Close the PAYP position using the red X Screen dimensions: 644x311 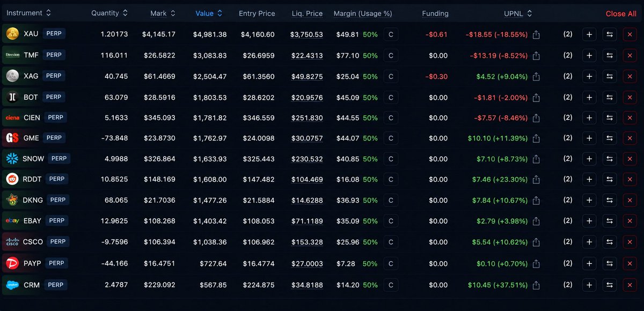point(630,264)
